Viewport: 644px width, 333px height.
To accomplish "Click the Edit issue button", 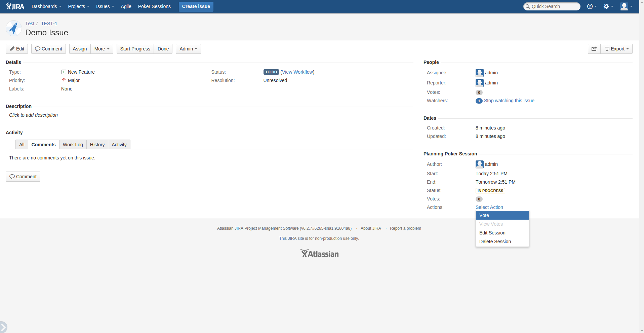I will tap(17, 49).
